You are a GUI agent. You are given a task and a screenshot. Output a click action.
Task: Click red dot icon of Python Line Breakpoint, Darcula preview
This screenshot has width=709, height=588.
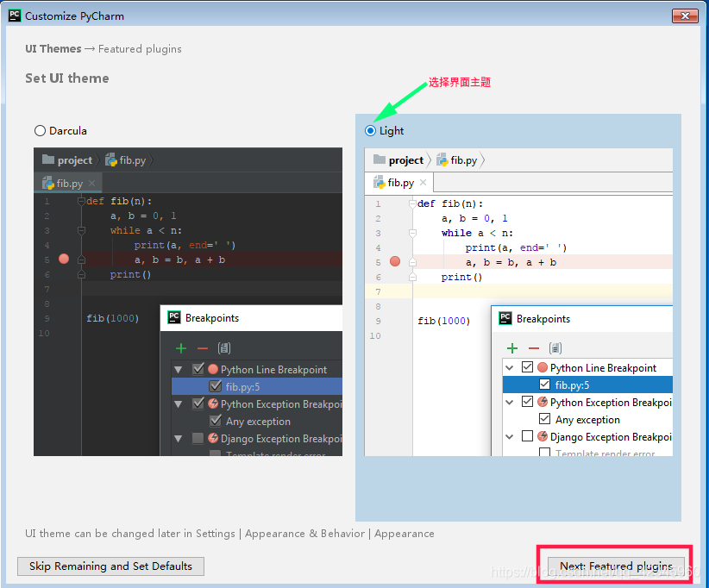213,369
